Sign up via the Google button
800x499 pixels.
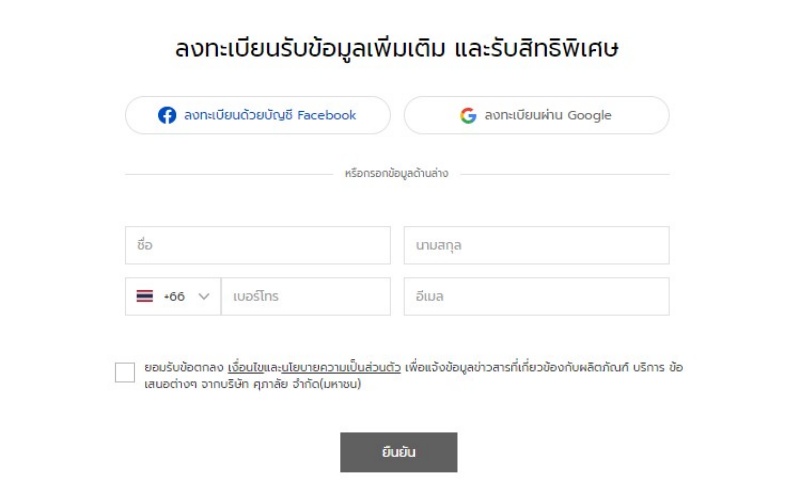(536, 115)
